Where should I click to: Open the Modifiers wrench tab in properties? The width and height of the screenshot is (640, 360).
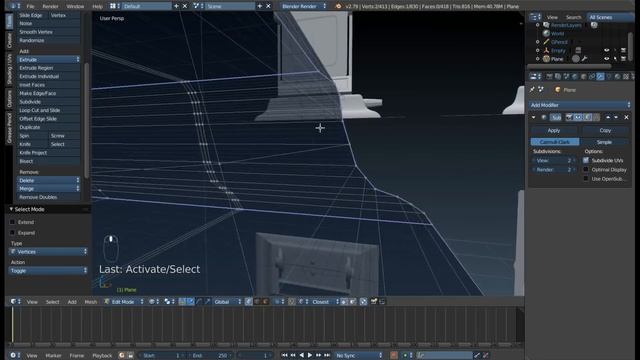click(600, 76)
